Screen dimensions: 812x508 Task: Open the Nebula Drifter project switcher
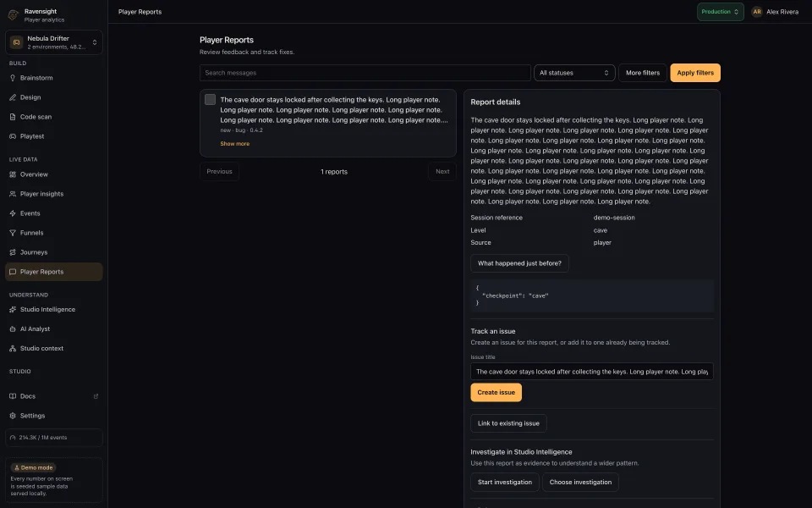click(x=54, y=42)
